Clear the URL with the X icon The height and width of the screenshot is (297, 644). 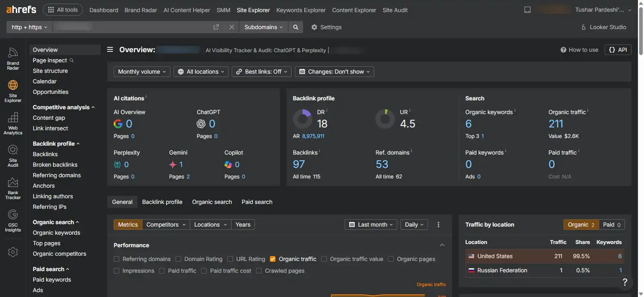click(x=232, y=27)
